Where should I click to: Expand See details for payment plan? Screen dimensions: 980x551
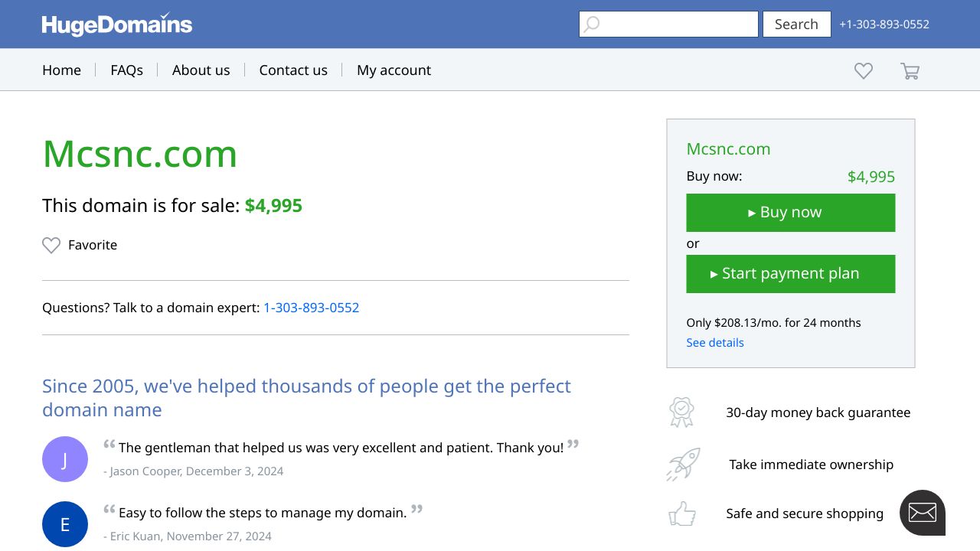pyautogui.click(x=714, y=343)
